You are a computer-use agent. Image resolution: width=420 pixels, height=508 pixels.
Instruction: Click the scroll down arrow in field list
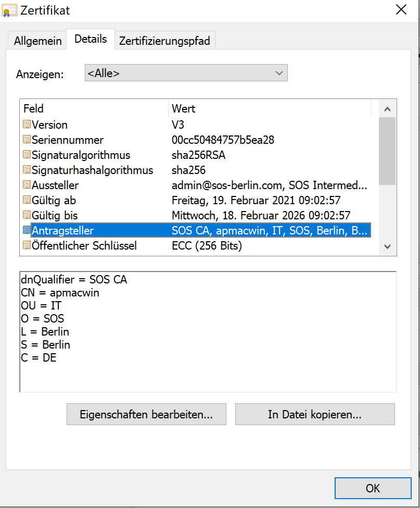pos(387,246)
